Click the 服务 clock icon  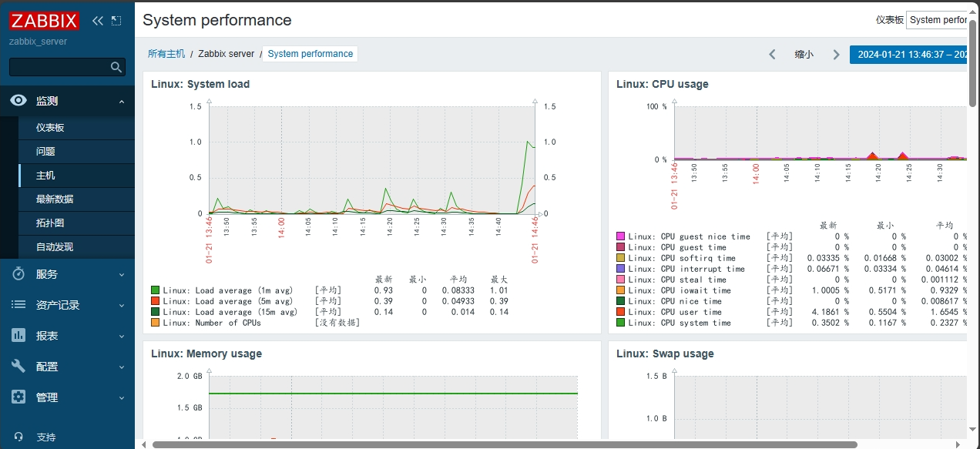18,274
